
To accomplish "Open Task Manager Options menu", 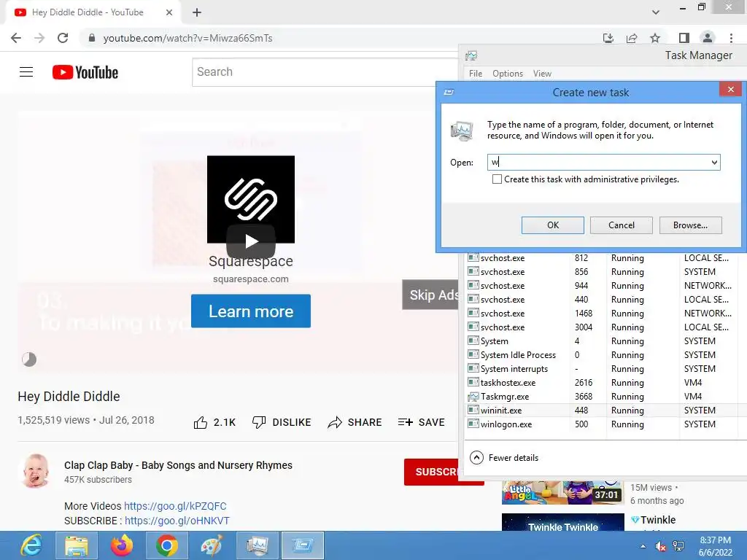I will click(508, 74).
